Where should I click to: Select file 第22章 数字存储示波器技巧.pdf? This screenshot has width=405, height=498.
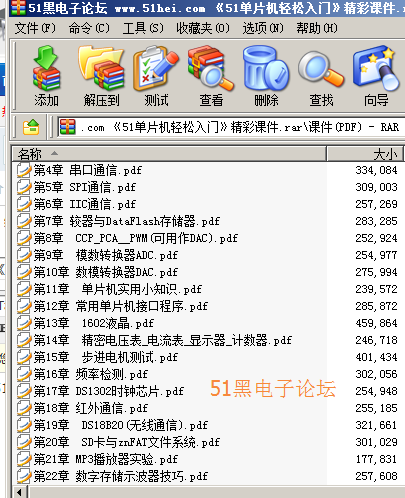[112, 476]
